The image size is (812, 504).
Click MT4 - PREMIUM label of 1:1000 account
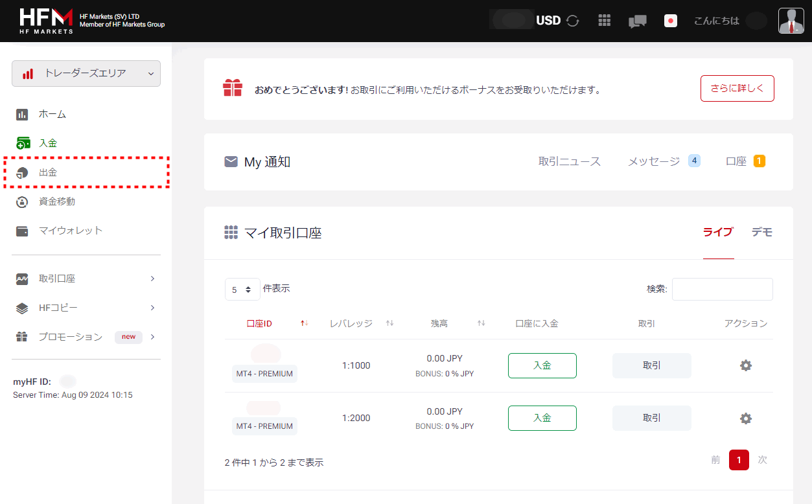(x=264, y=374)
